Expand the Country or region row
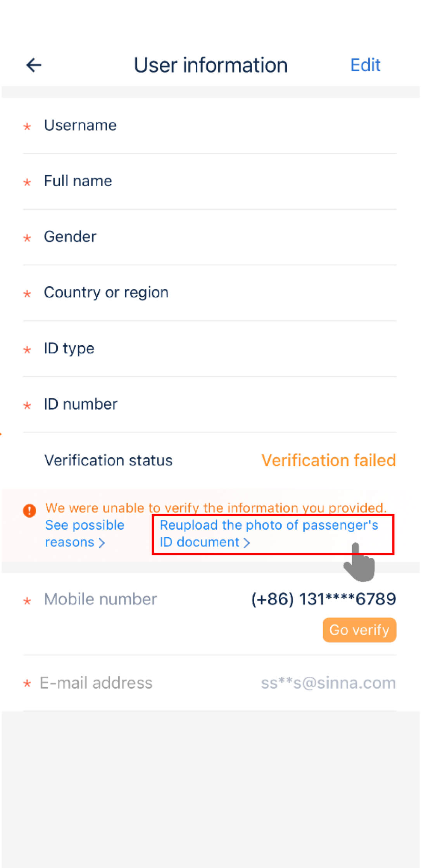The height and width of the screenshot is (868, 421). coord(209,292)
